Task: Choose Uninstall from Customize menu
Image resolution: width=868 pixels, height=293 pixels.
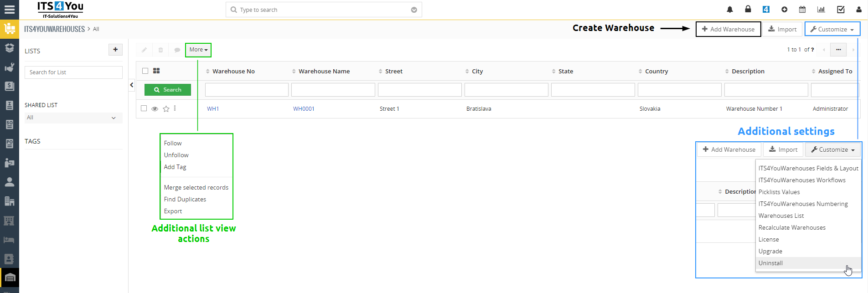Action: point(770,263)
